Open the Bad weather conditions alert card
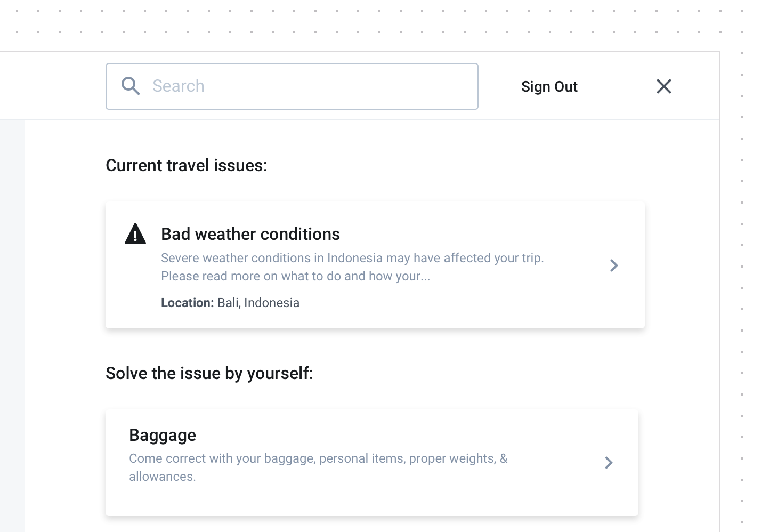This screenshot has width=761, height=532. pyautogui.click(x=375, y=265)
